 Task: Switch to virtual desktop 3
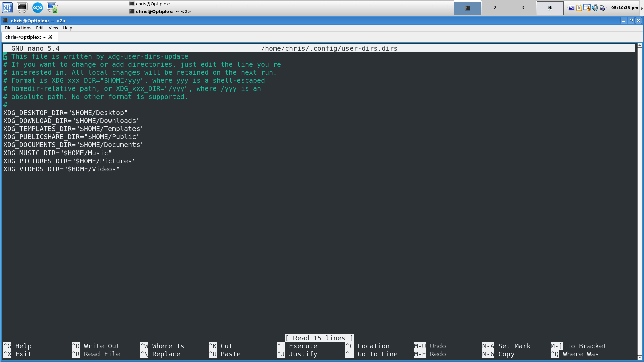523,8
